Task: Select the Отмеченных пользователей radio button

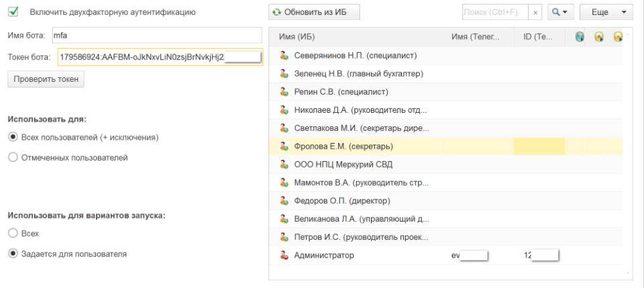Action: (x=12, y=157)
